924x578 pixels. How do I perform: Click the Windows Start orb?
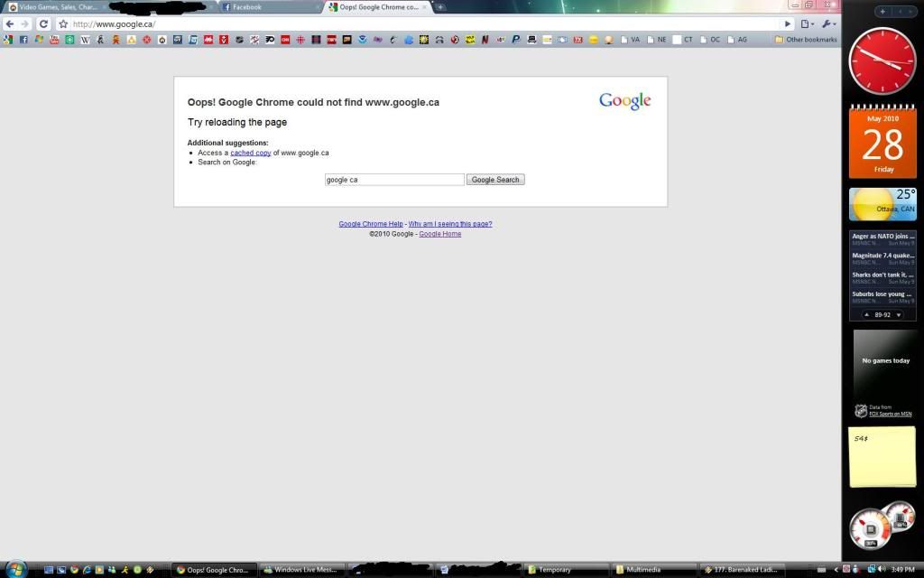(x=15, y=569)
